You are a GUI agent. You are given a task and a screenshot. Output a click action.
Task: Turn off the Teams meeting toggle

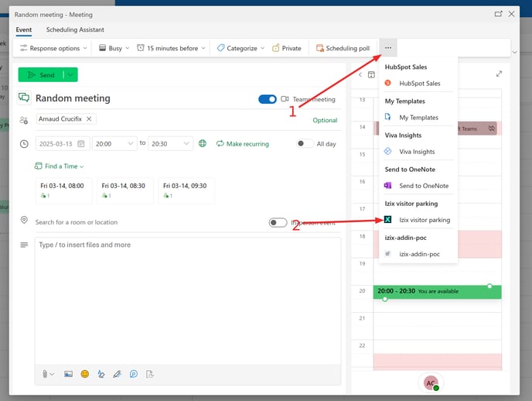pos(268,99)
